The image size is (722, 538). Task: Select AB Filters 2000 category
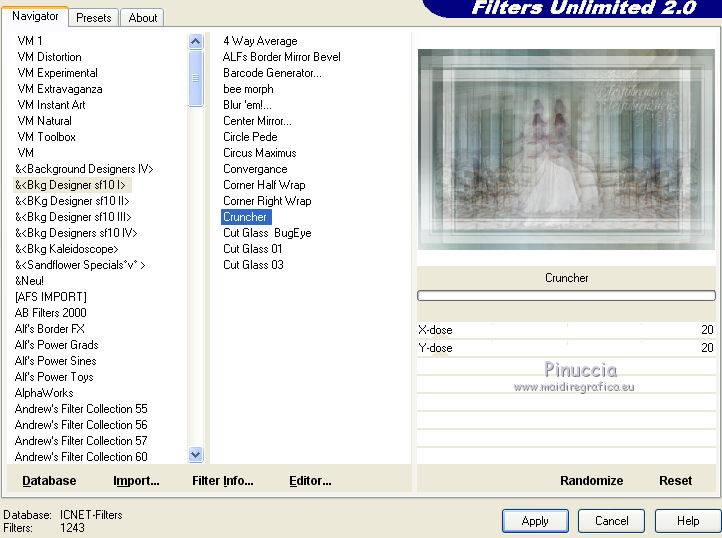tap(51, 313)
